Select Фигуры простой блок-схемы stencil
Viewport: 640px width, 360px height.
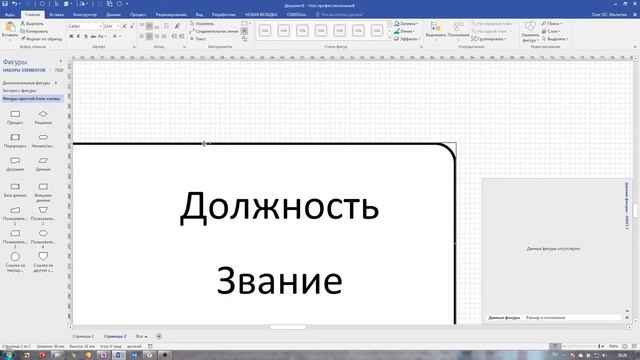click(x=32, y=98)
